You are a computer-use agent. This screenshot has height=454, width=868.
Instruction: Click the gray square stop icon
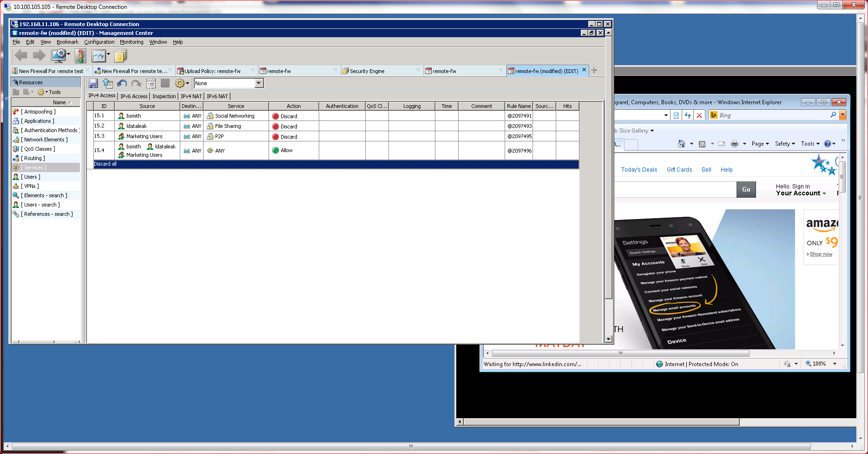(x=165, y=83)
